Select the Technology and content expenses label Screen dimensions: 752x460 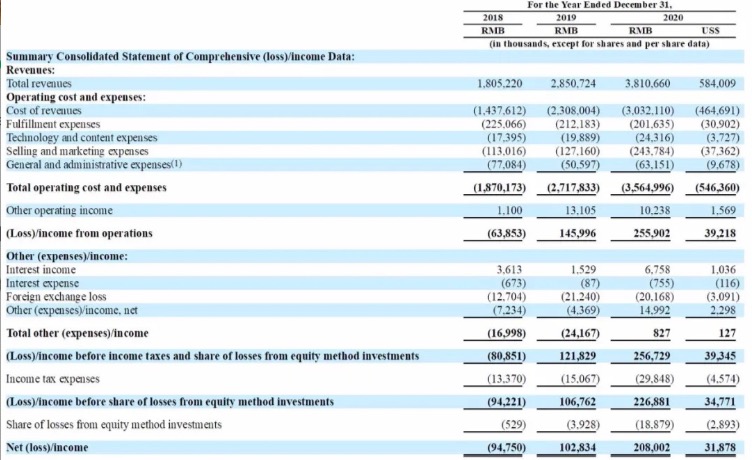click(76, 137)
